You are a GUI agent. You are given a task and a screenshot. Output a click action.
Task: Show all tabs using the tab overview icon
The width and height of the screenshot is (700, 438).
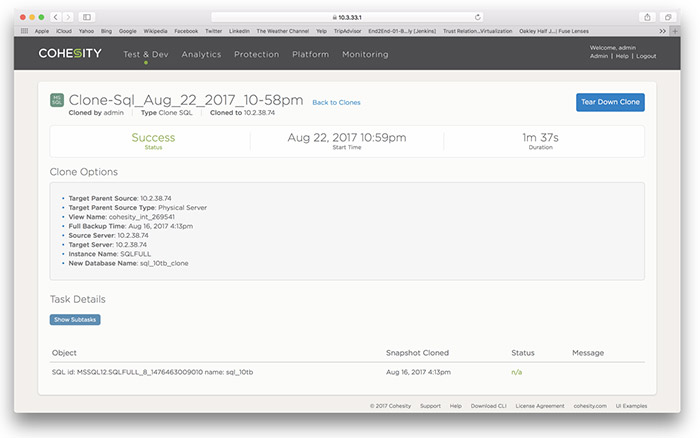(668, 17)
